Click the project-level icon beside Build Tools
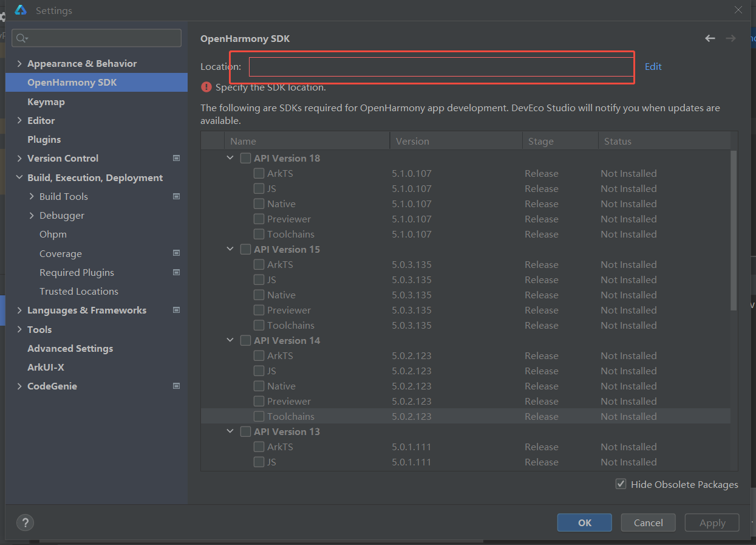Screen dimensions: 756x545 pos(177,196)
